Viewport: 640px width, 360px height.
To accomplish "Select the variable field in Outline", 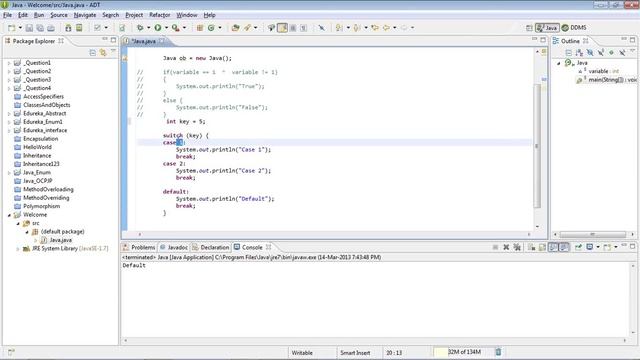I will pyautogui.click(x=598, y=71).
